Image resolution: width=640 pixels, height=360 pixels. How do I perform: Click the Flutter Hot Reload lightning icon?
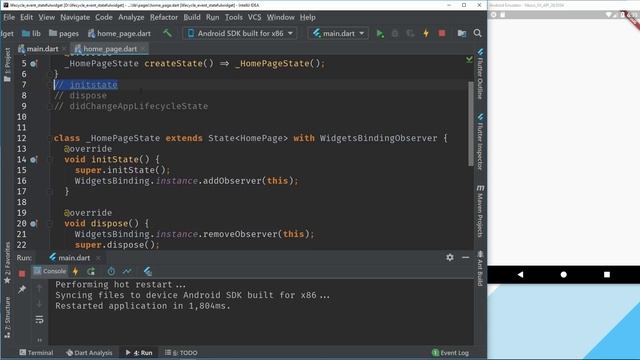(x=426, y=33)
